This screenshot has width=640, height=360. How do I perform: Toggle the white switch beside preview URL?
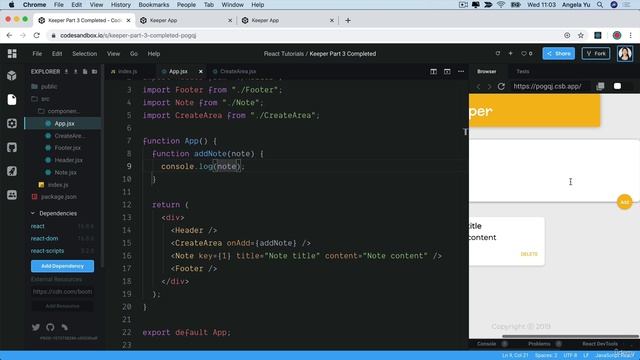[x=618, y=86]
